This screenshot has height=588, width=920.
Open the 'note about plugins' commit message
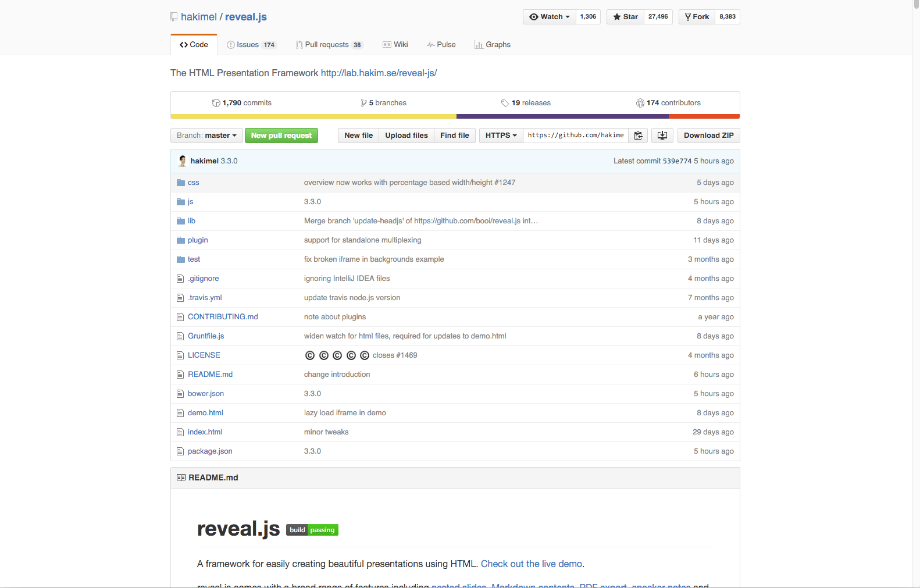coord(335,317)
